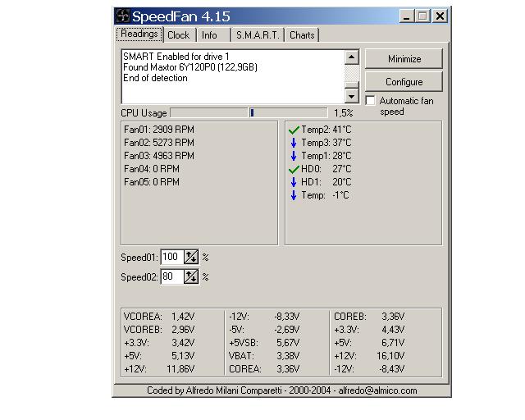The width and height of the screenshot is (525, 420).
Task: Click the Speed02 spinner arrows
Action: [191, 276]
